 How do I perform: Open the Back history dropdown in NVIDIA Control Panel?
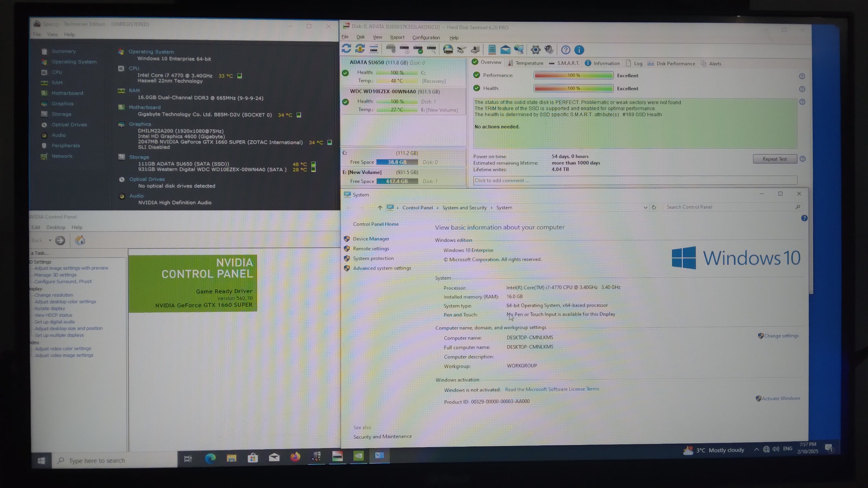(50, 241)
